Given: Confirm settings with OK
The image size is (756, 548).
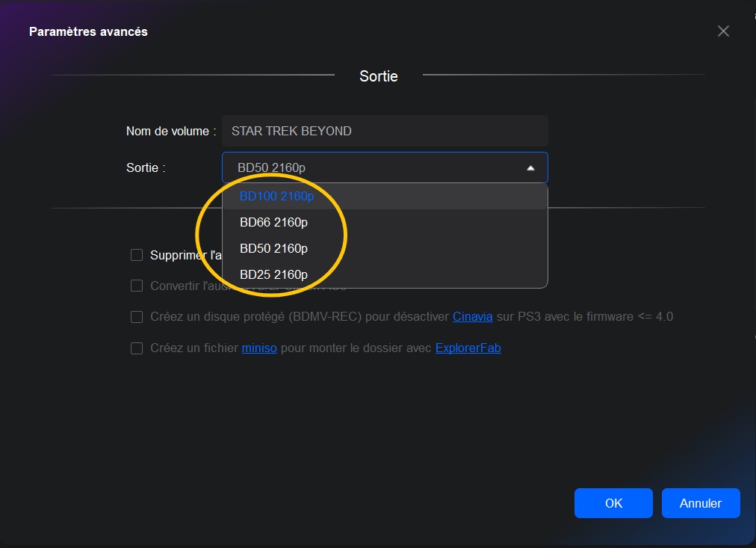Looking at the screenshot, I should (613, 502).
